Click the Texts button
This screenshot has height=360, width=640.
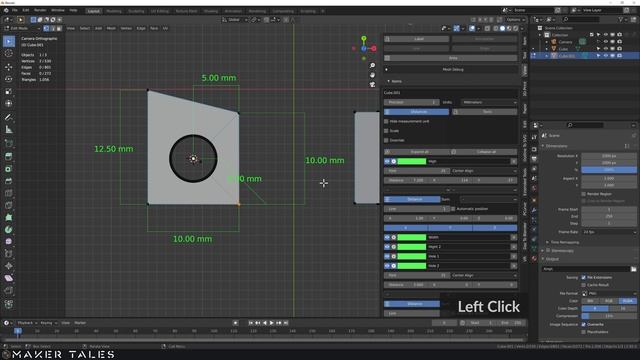[x=484, y=112]
